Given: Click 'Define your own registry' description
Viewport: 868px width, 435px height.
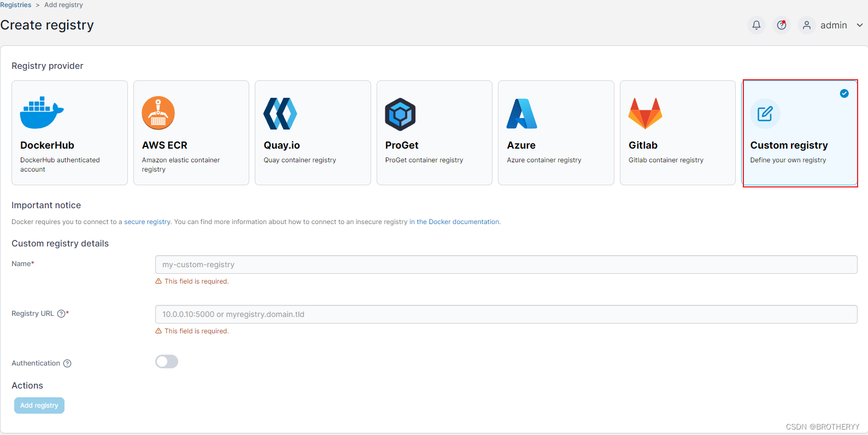Looking at the screenshot, I should (788, 160).
